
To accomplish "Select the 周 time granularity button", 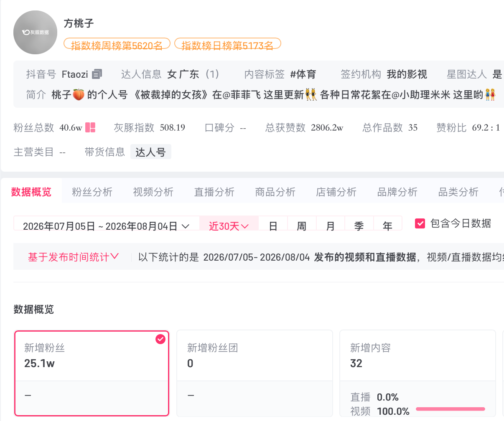I will pyautogui.click(x=302, y=226).
